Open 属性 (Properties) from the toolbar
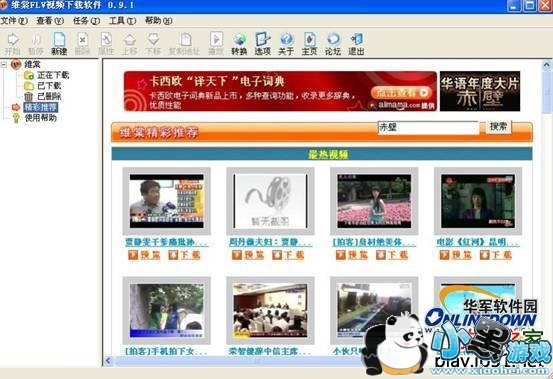This screenshot has width=553, height=379. 106,44
